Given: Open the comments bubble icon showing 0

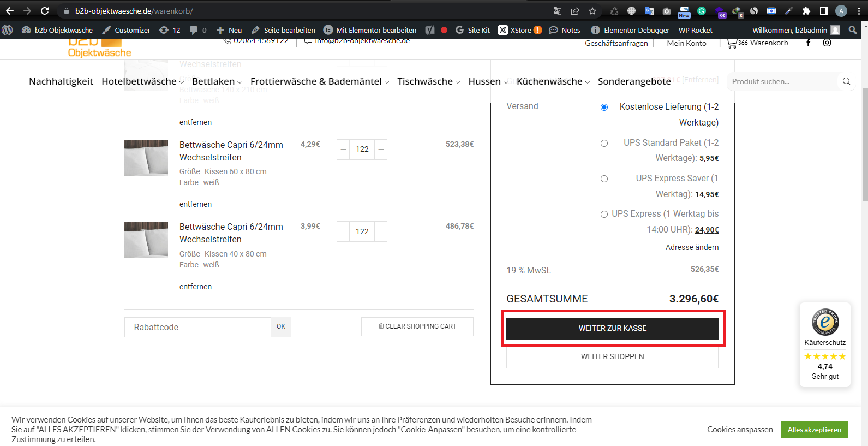Looking at the screenshot, I should pyautogui.click(x=198, y=30).
